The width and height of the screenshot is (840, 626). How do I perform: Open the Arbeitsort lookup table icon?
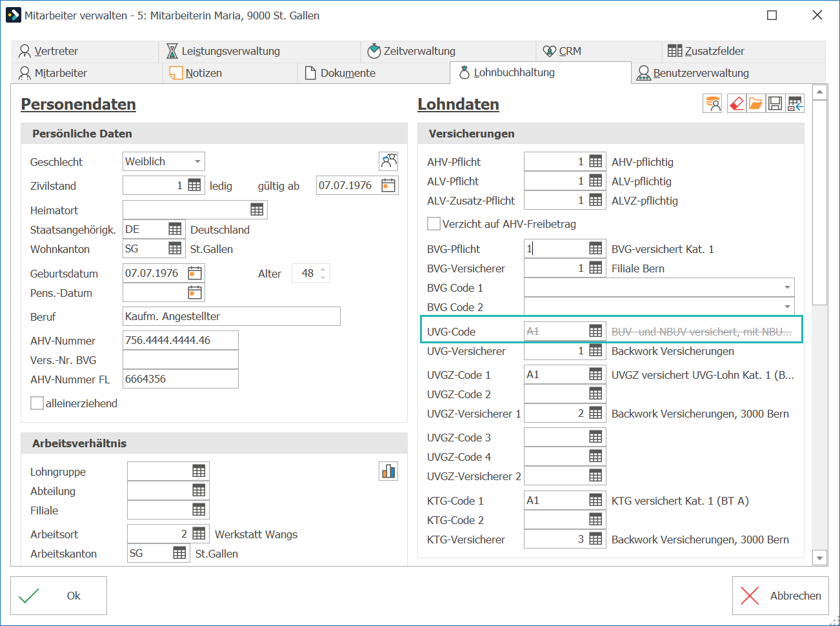(199, 534)
